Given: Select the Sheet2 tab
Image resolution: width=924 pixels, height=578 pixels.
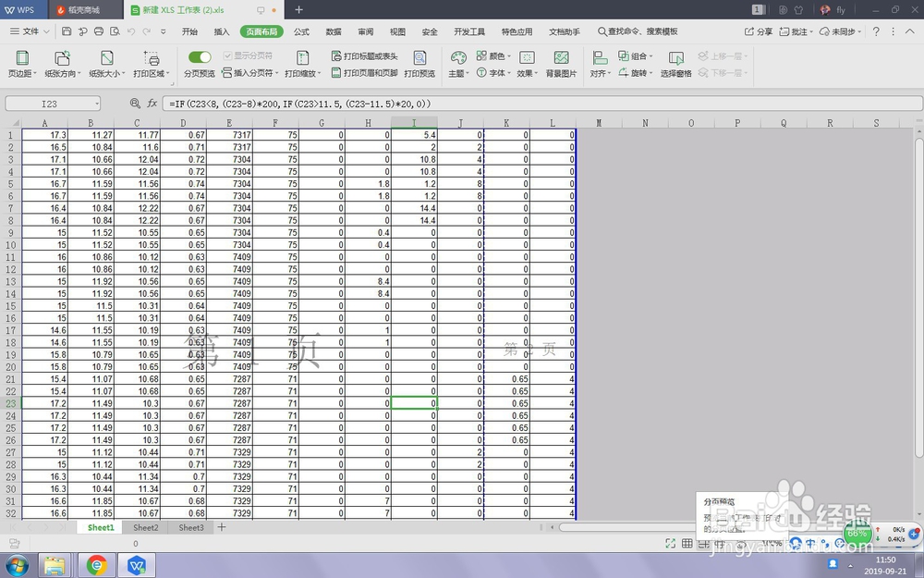Looking at the screenshot, I should [x=146, y=527].
